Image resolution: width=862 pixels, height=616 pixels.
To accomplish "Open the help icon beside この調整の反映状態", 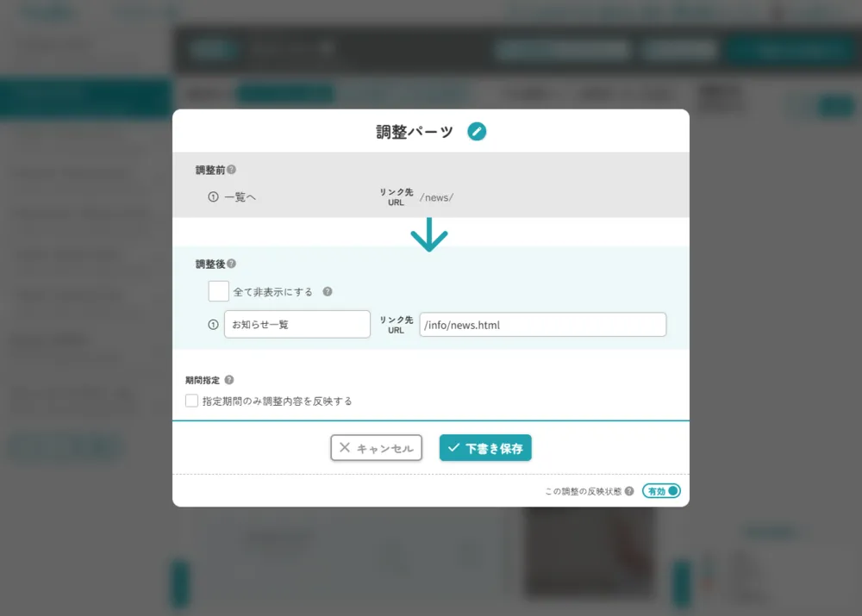I will (x=629, y=491).
